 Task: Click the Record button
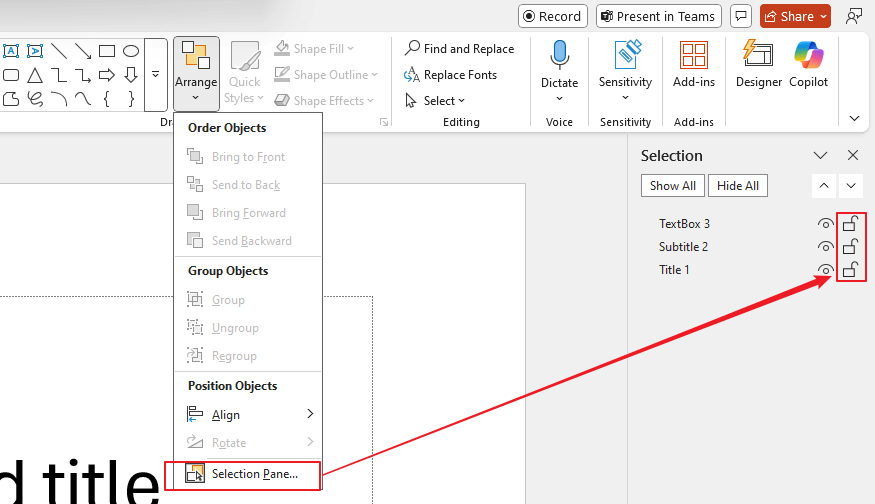pyautogui.click(x=552, y=16)
